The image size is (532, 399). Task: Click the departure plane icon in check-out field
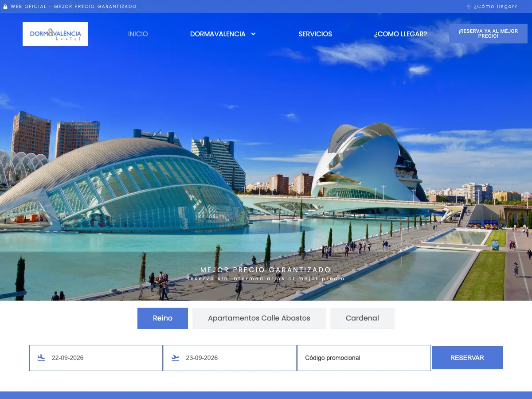[x=175, y=358]
